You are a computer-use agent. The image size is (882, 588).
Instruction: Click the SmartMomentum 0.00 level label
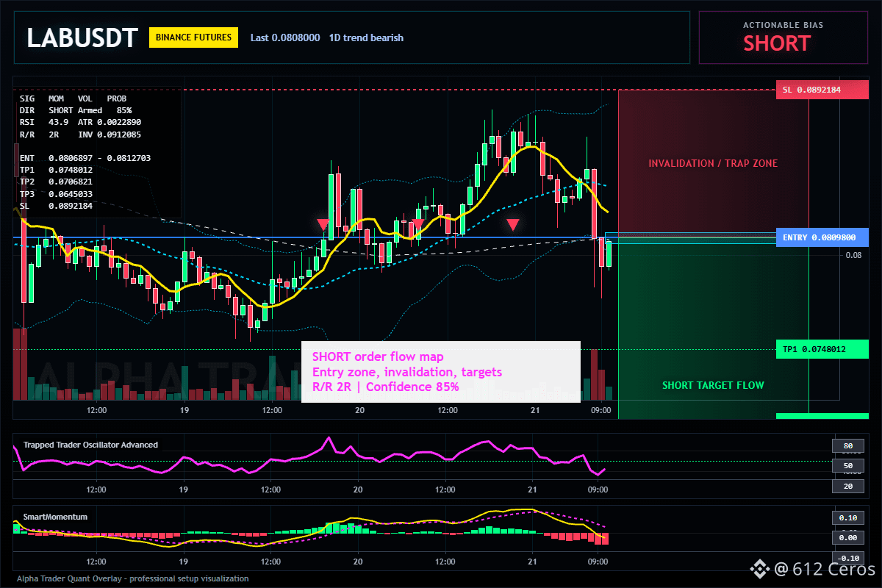(847, 538)
